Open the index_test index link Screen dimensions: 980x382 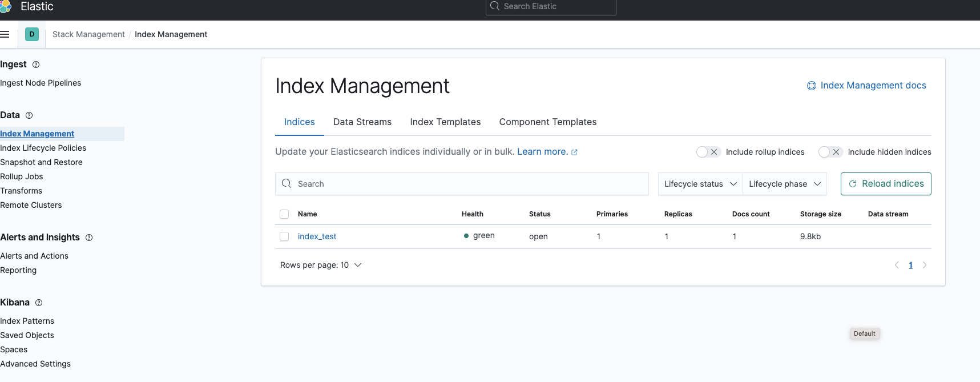coord(317,236)
